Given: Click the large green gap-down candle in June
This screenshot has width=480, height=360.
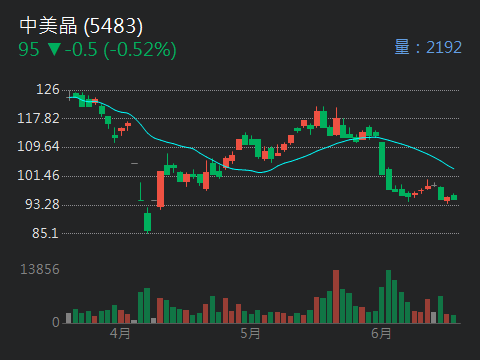Looking at the screenshot, I should tap(382, 158).
